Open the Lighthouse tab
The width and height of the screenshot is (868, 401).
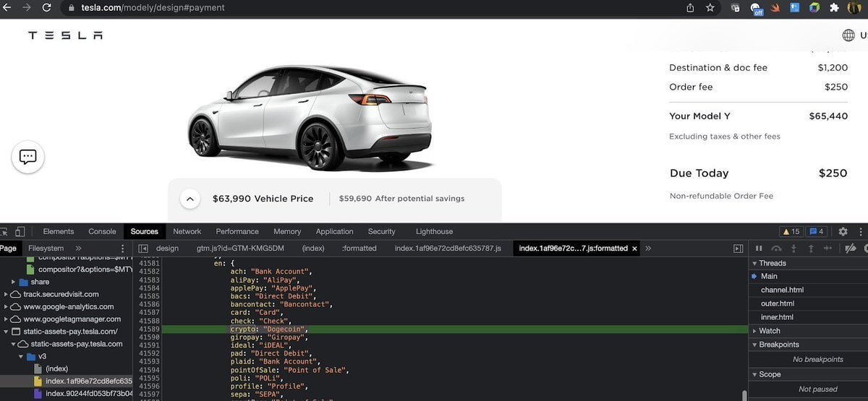(x=434, y=232)
